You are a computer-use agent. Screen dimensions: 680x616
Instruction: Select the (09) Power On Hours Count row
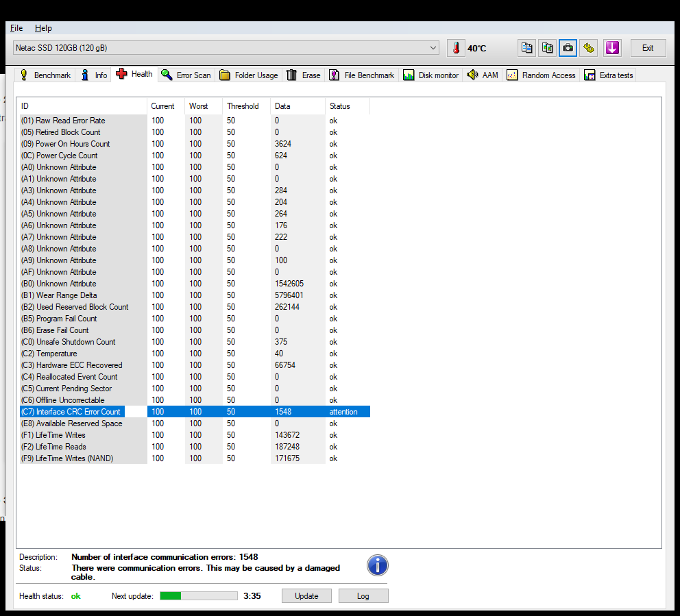(194, 144)
